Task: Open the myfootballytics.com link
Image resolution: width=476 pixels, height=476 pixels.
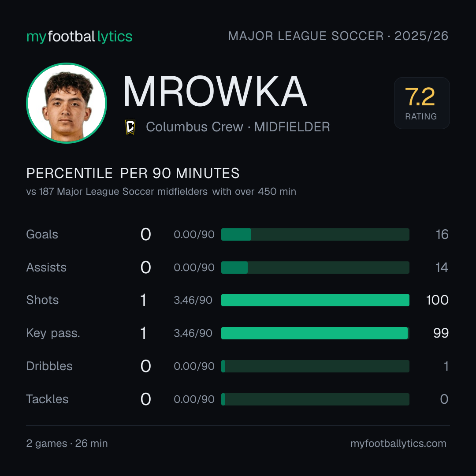Action: tap(398, 443)
